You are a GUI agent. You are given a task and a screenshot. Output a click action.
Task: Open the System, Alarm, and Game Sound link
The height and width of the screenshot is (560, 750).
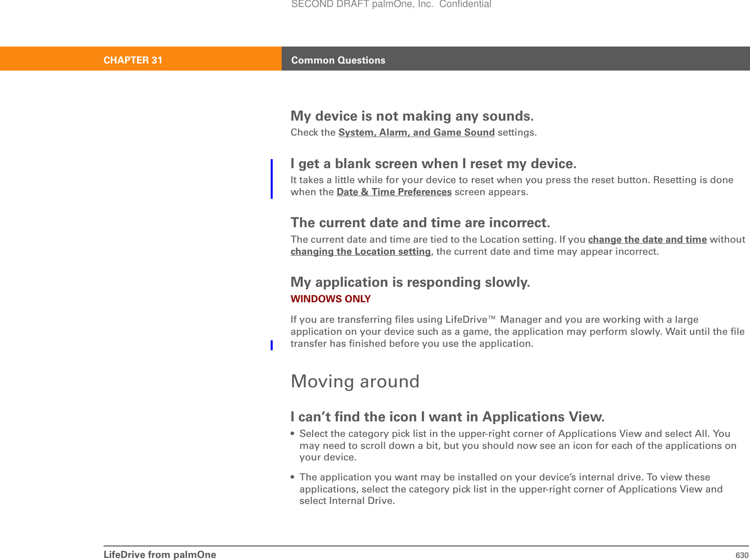[416, 133]
